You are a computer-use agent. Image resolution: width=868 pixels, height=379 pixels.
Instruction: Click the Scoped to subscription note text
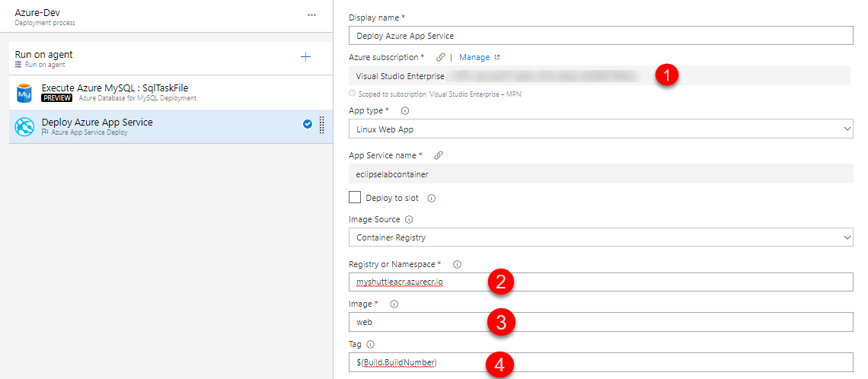(441, 94)
